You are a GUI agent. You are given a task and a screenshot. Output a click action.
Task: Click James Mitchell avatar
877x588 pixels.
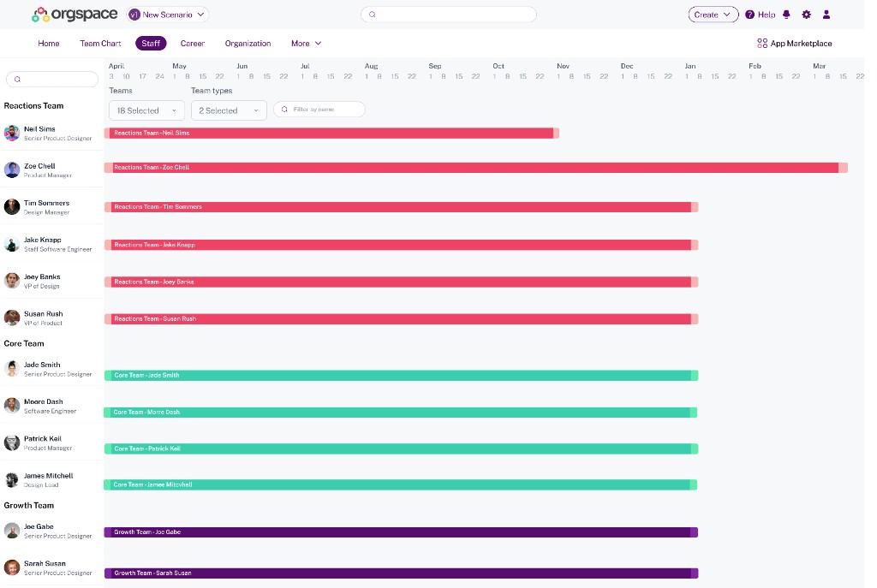[x=12, y=479]
